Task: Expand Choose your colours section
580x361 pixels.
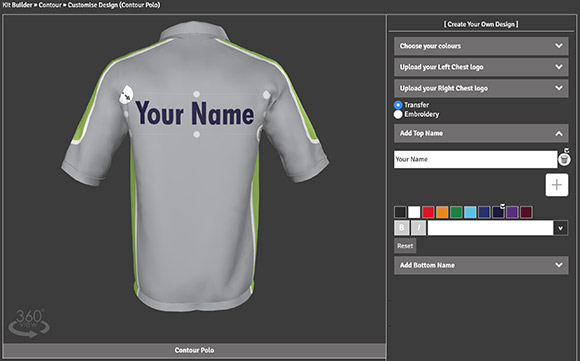Action: 481,46
